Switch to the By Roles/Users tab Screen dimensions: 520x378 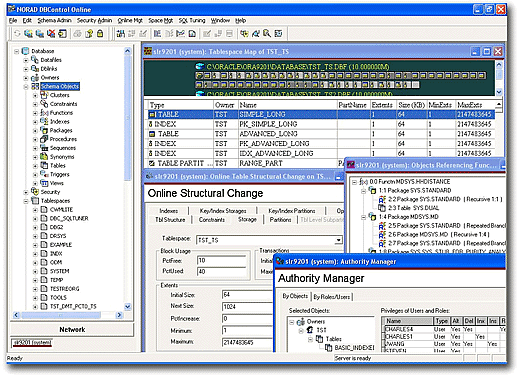pyautogui.click(x=332, y=297)
